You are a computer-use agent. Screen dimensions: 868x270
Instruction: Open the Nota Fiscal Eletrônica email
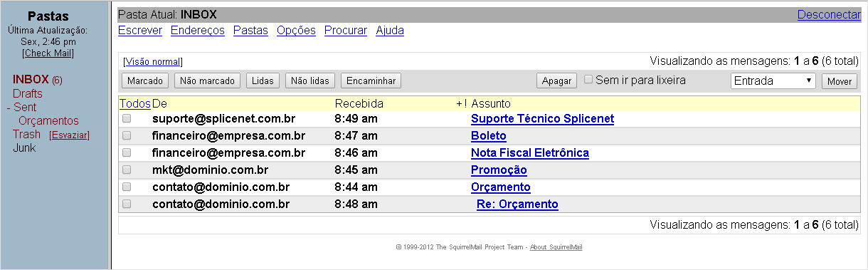pos(530,152)
